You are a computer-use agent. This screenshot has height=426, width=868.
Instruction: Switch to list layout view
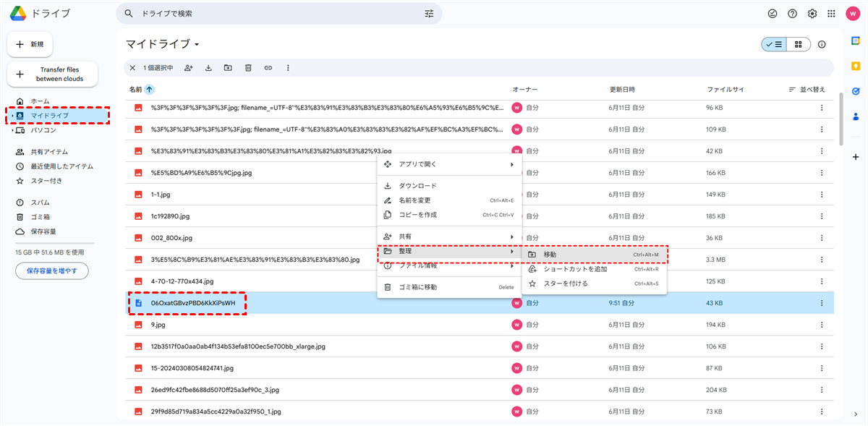click(x=774, y=45)
